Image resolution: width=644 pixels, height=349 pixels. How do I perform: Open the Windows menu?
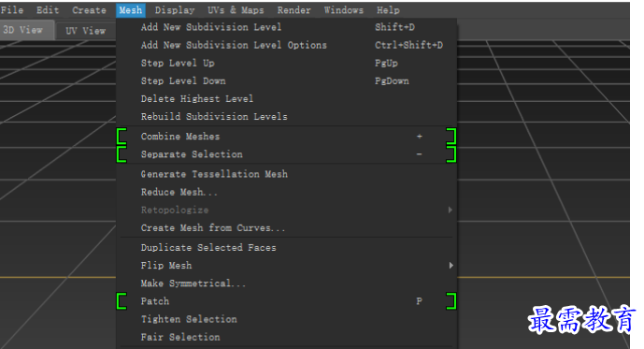pyautogui.click(x=344, y=10)
